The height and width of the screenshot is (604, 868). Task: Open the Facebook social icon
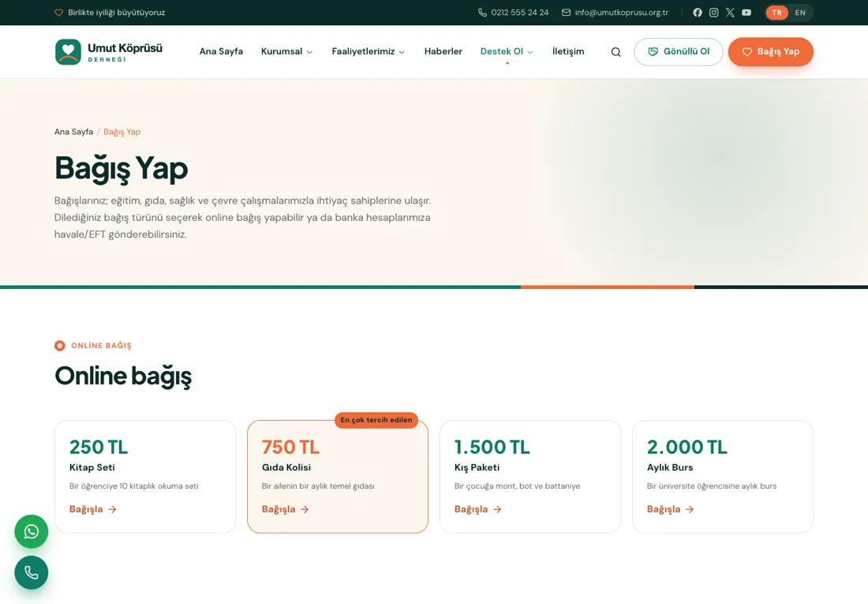point(698,12)
